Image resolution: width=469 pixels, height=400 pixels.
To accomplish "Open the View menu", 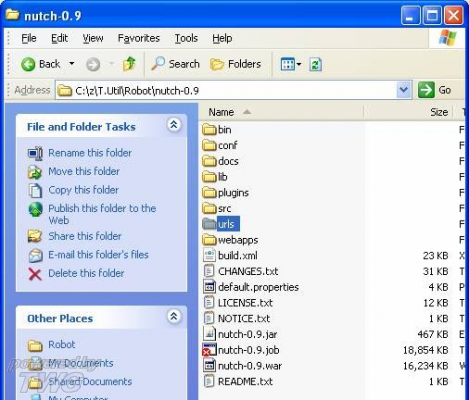I will coord(93,38).
